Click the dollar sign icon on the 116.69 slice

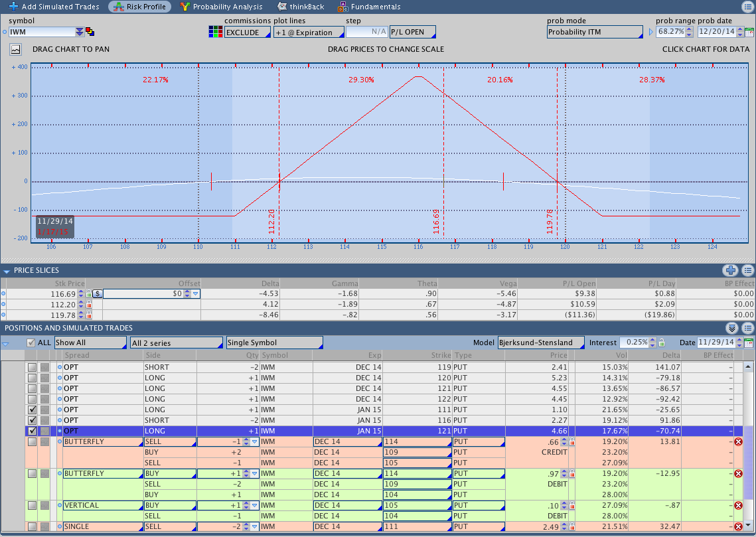point(98,293)
